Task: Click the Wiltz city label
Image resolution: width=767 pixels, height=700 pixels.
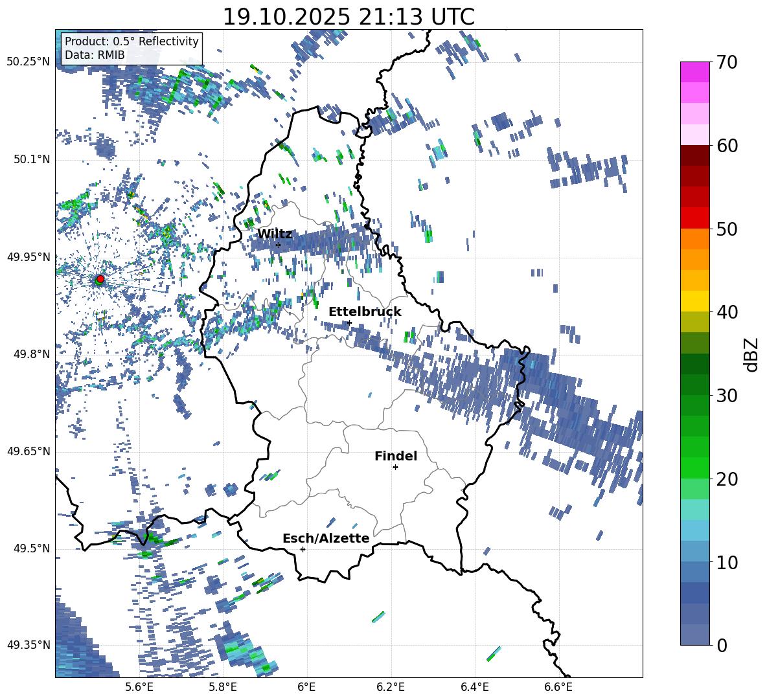Action: tap(275, 234)
